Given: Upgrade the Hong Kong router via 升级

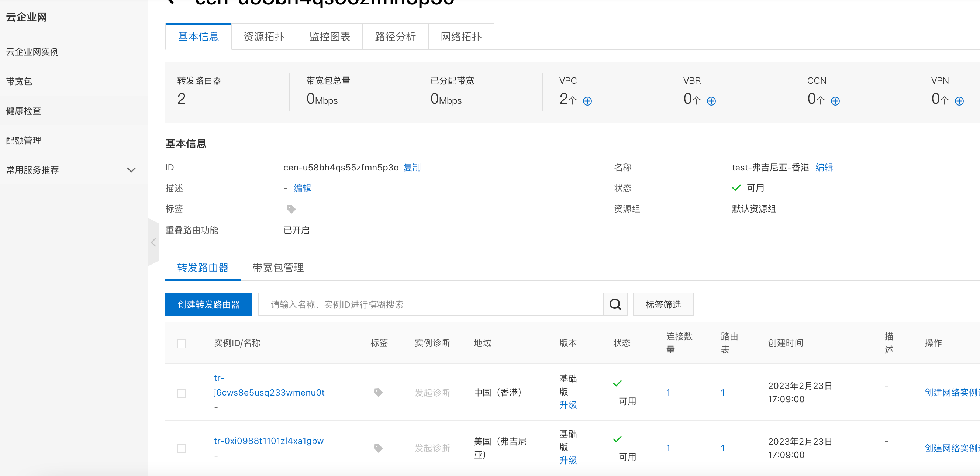Looking at the screenshot, I should coord(568,405).
